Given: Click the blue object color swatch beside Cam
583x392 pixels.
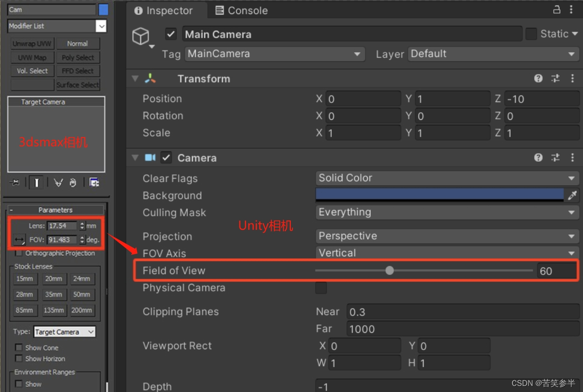Looking at the screenshot, I should [103, 9].
